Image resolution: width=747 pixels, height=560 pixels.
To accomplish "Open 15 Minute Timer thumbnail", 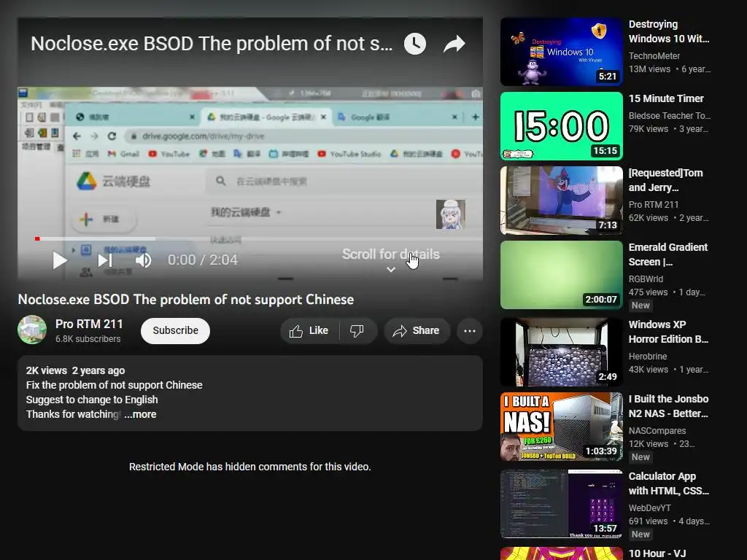I will (x=561, y=126).
